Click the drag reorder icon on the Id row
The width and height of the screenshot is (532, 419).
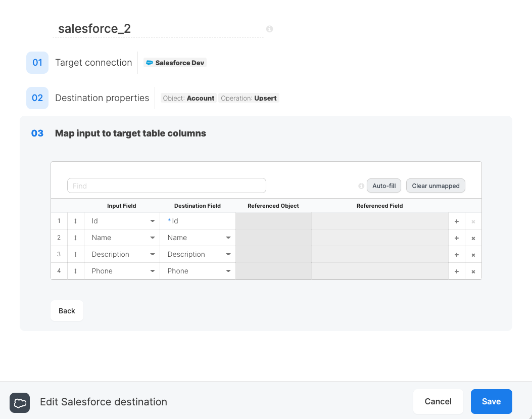(76, 221)
